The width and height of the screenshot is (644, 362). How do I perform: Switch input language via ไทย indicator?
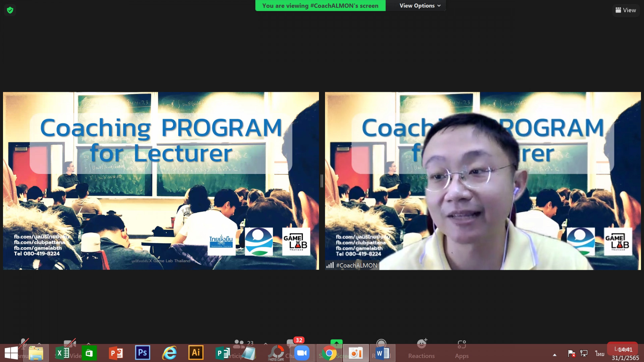(600, 354)
